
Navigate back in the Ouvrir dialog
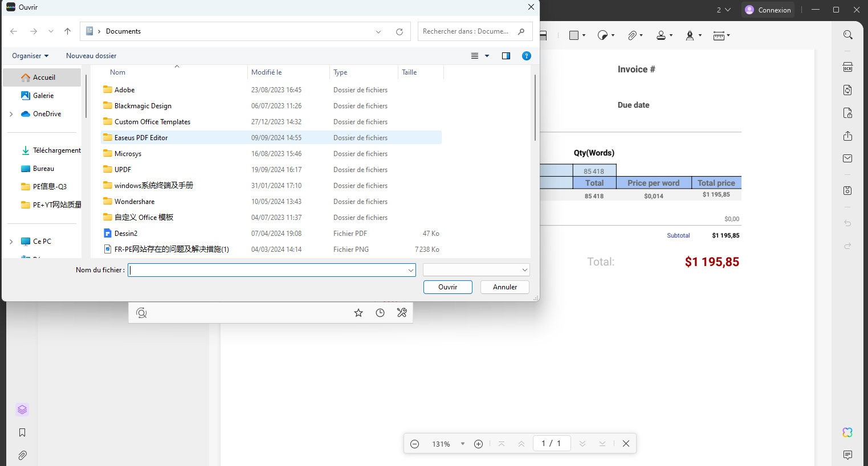[14, 31]
